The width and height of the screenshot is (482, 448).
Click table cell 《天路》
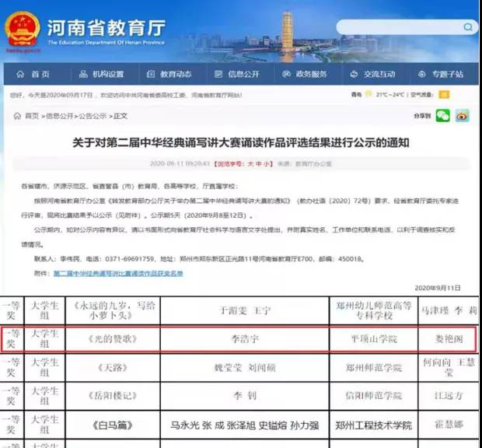(x=113, y=368)
